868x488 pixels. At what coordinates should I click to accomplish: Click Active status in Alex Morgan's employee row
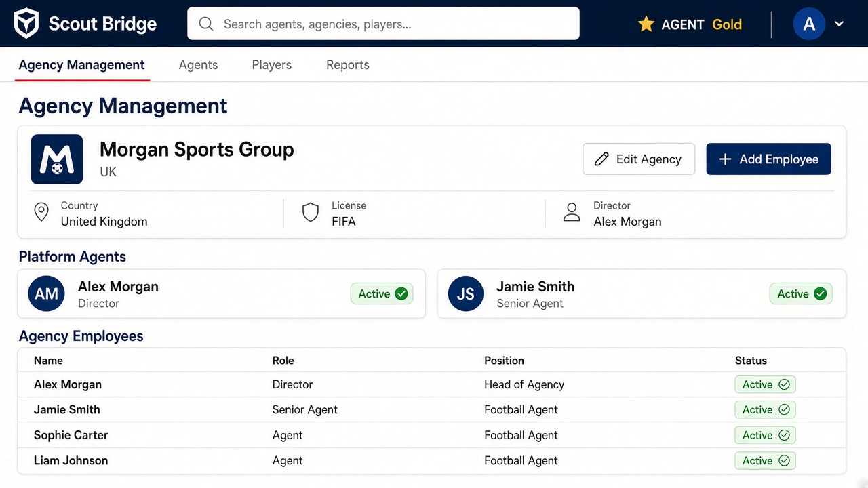pos(765,384)
